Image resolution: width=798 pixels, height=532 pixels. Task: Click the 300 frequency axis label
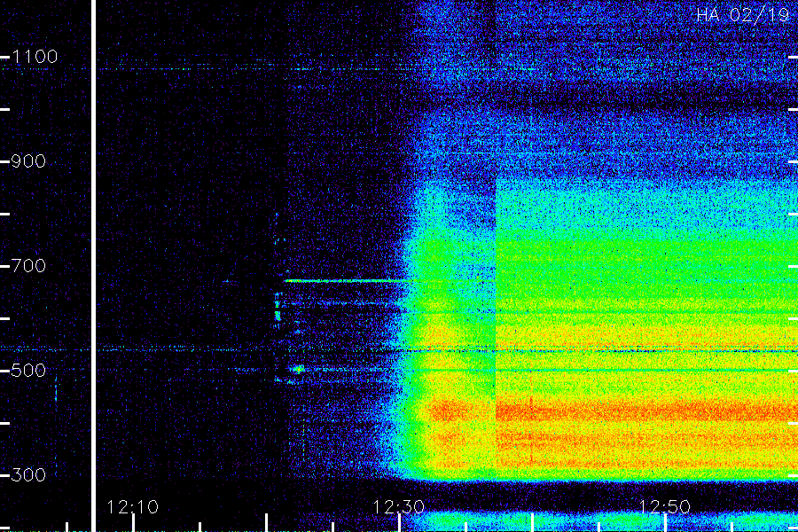(x=28, y=475)
